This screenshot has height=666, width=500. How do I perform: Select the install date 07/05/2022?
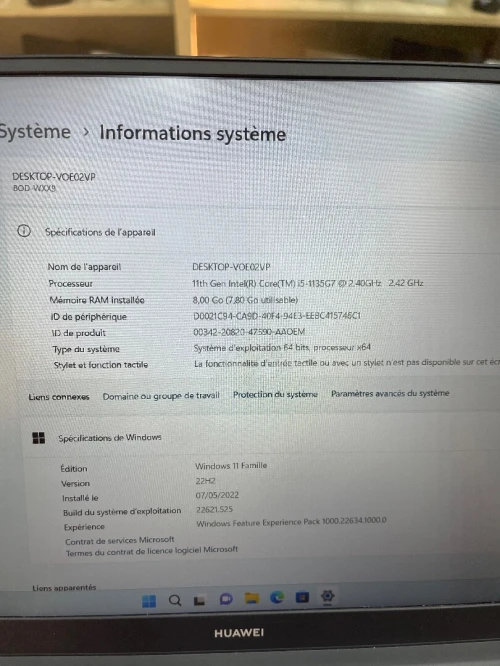coord(217,495)
